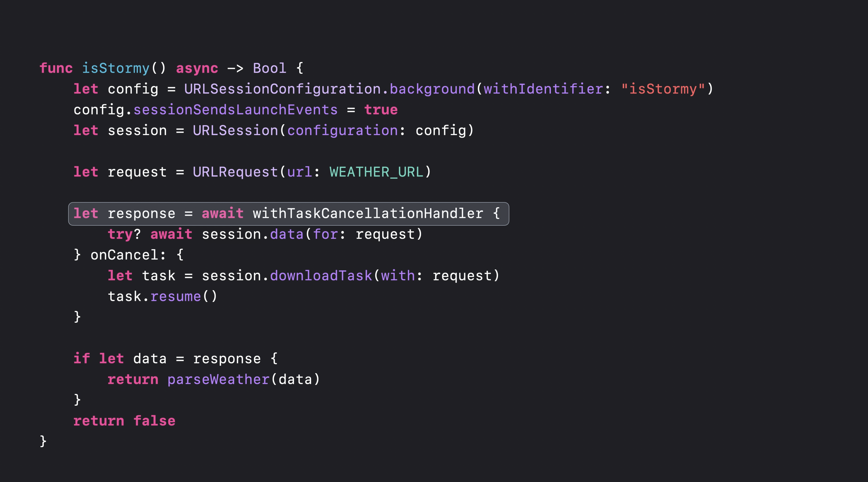Click the func keyword
868x482 pixels.
pos(56,68)
